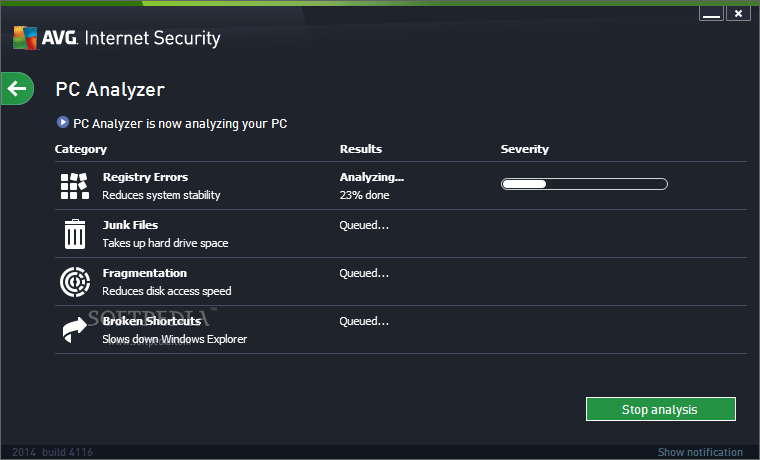Click the Analyzing 23% done status text
The image size is (760, 460).
click(x=371, y=186)
